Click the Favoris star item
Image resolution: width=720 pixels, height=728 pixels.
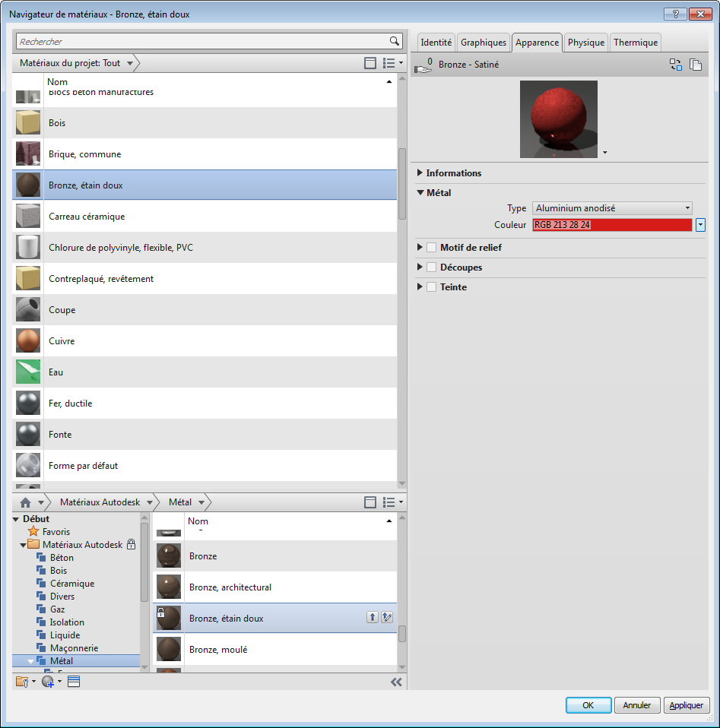pos(49,532)
